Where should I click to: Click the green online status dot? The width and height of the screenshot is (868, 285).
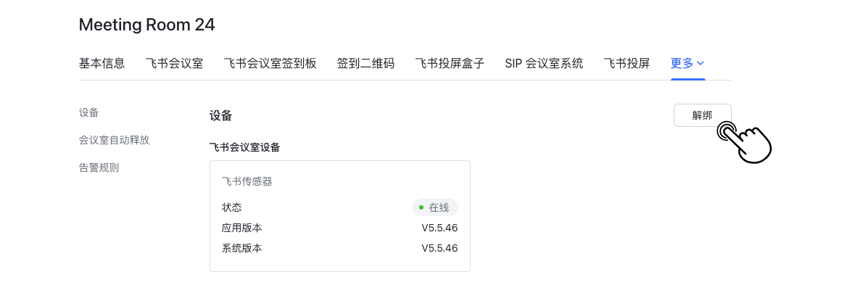[x=421, y=208]
